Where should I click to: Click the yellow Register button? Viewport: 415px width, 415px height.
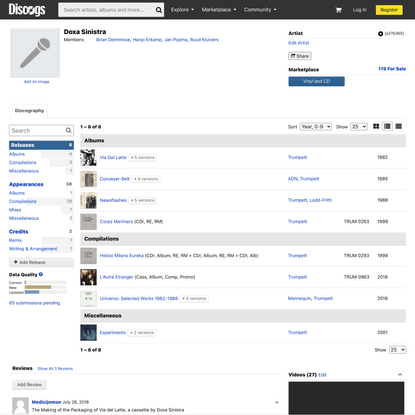(389, 10)
